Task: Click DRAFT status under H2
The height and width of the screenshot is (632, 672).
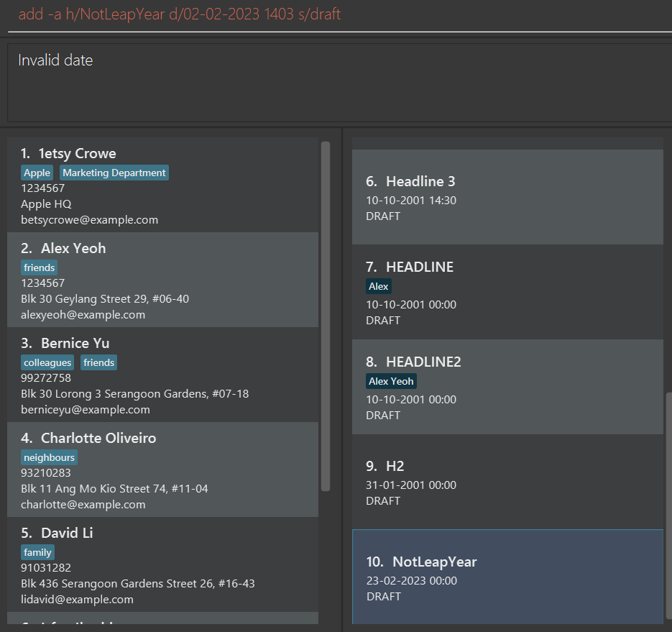Action: click(383, 501)
